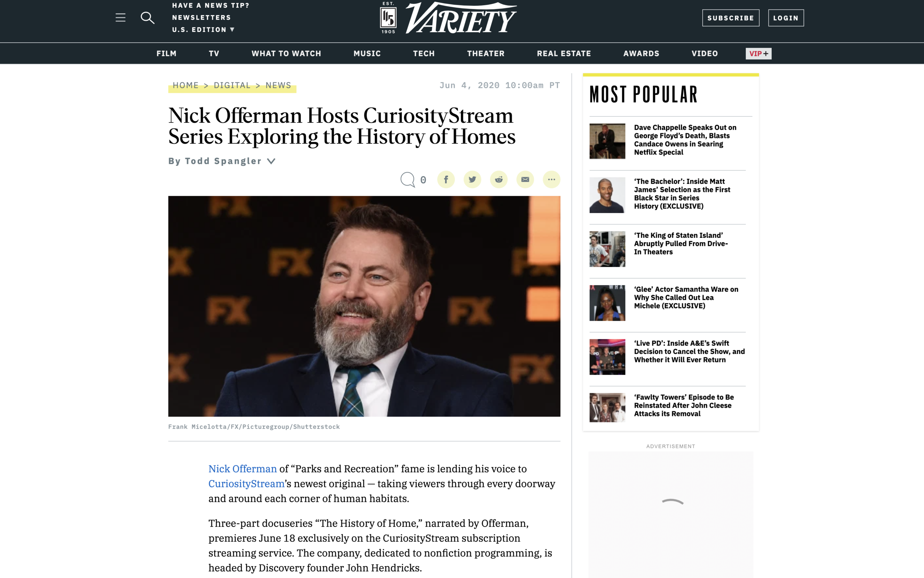Open the VIP+ menu item
Viewport: 924px width, 578px height.
(758, 54)
